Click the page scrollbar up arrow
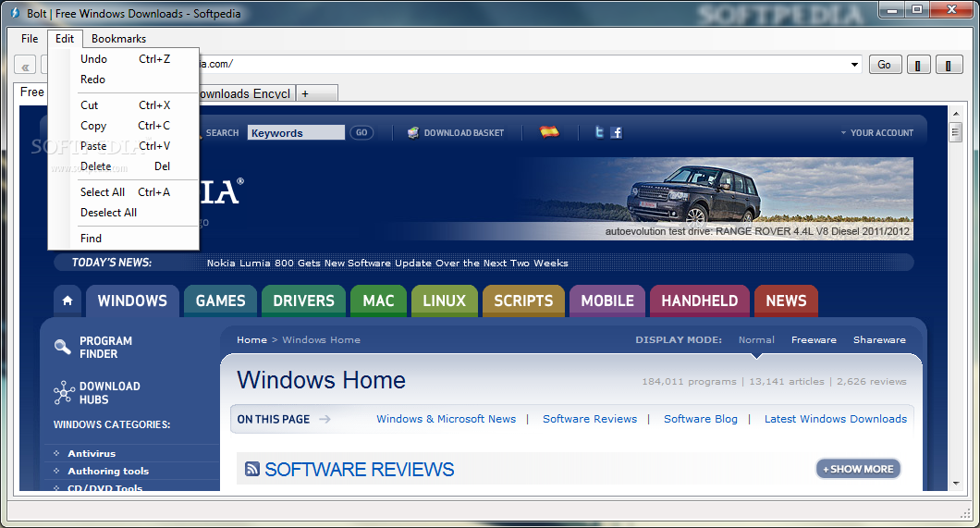 point(956,114)
